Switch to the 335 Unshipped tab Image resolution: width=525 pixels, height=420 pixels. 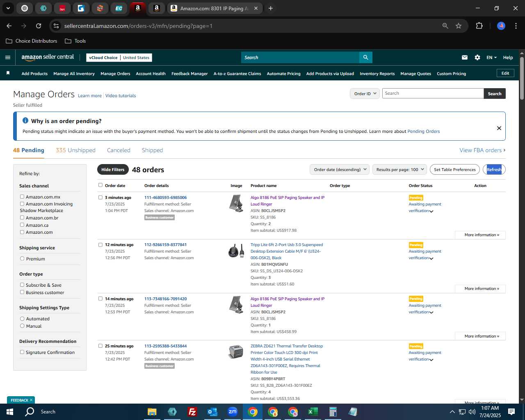(x=75, y=150)
